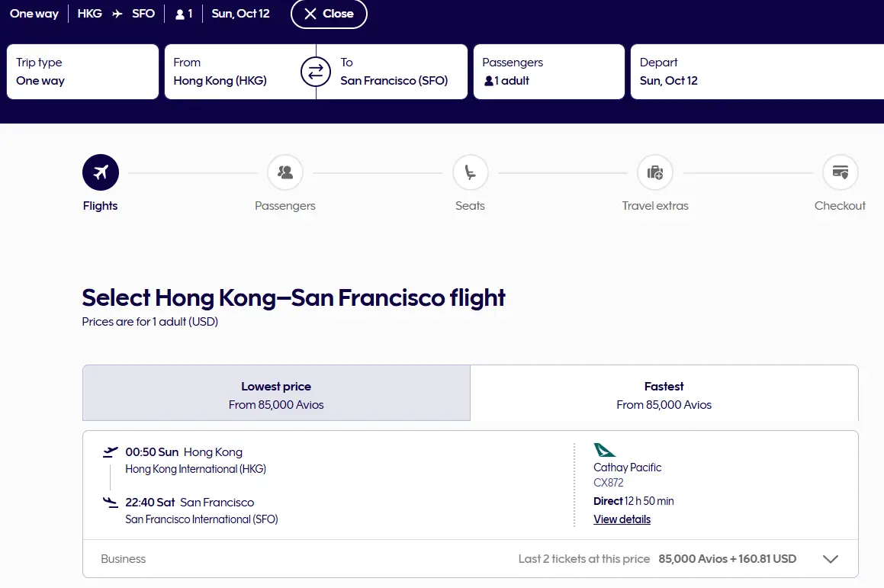Click the departure plane icon for 00:50
Screen dimensions: 884x588
[x=111, y=452]
